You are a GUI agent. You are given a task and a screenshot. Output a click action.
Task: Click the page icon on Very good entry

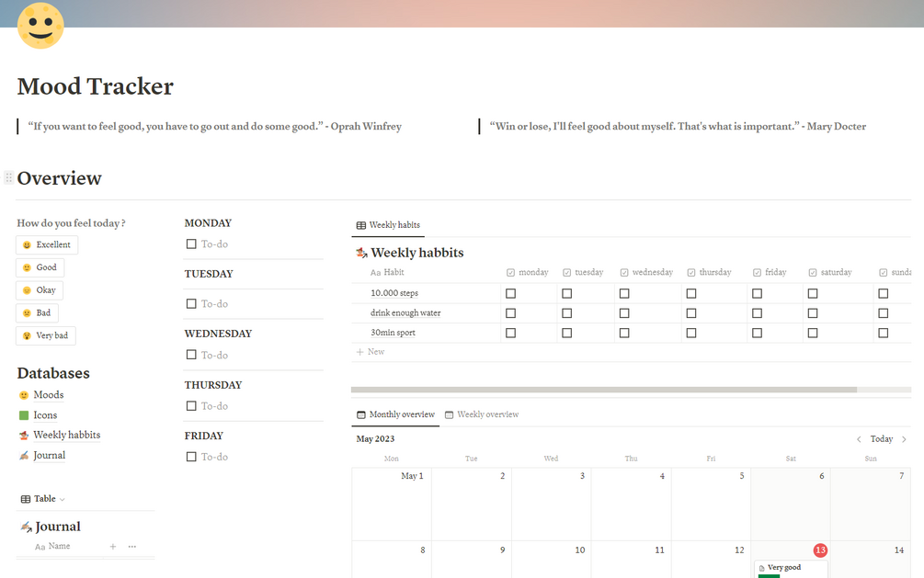coord(762,568)
